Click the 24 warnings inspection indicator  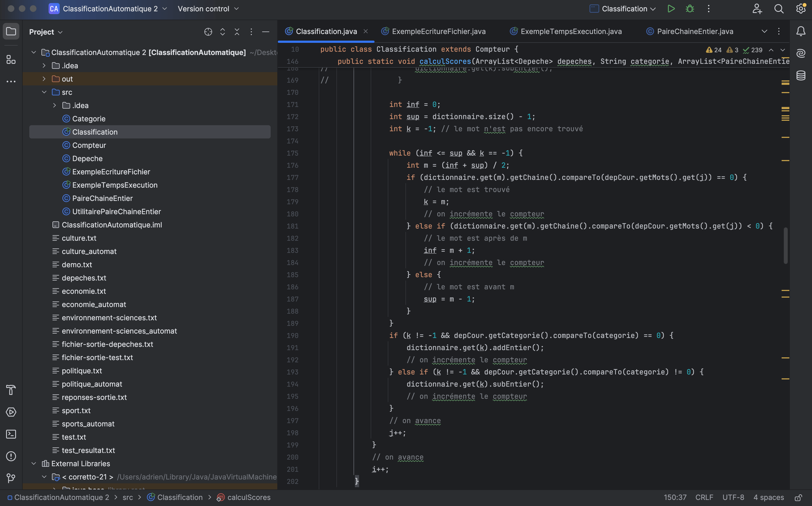coord(713,50)
